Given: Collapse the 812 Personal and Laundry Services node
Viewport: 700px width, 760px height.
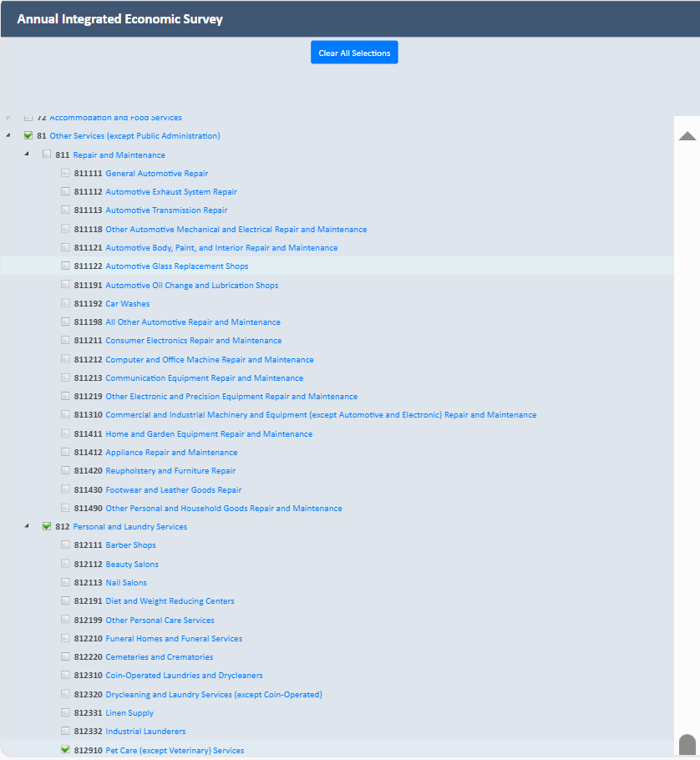Looking at the screenshot, I should coord(27,526).
